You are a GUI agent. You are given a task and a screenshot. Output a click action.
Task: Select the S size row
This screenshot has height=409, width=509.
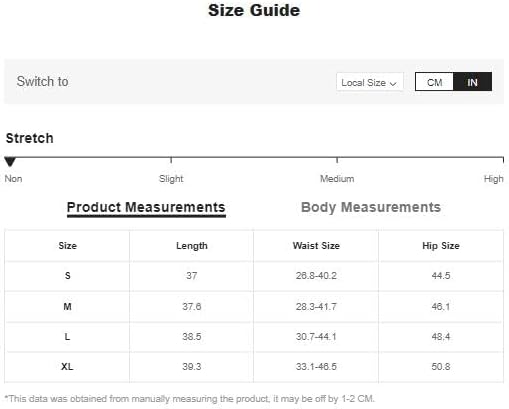tap(254, 276)
